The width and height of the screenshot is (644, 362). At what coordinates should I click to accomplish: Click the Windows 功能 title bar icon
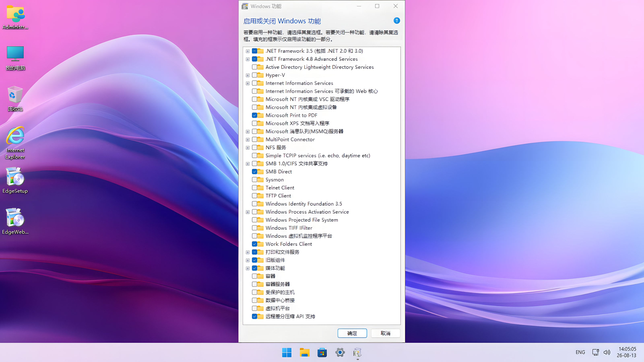pos(245,6)
